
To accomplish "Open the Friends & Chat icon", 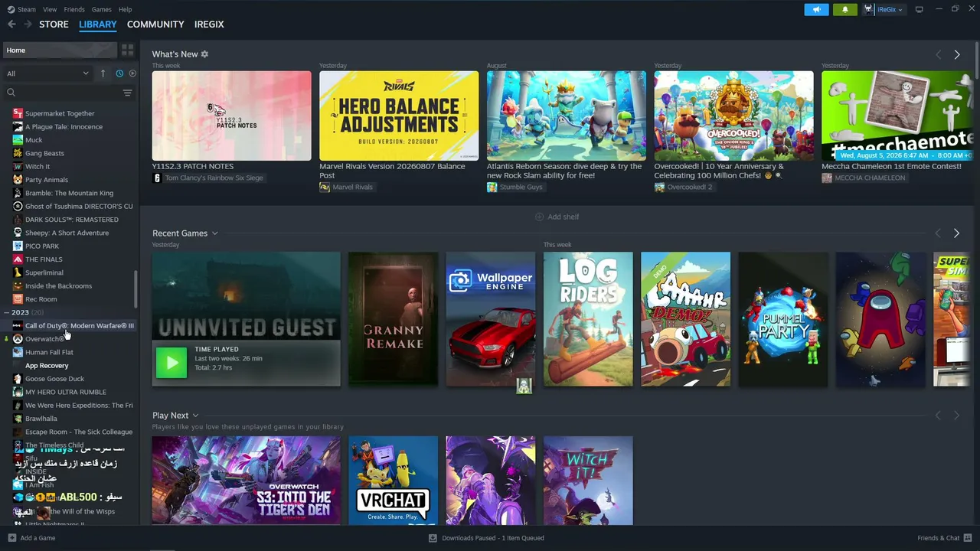I will click(x=967, y=538).
